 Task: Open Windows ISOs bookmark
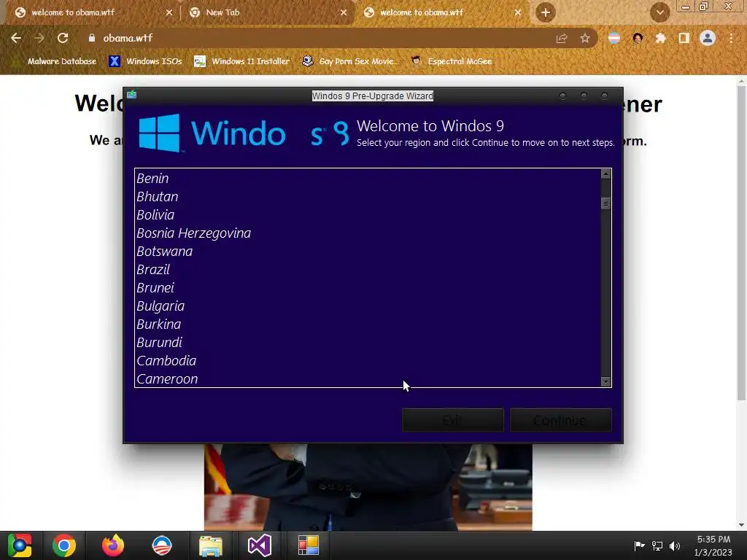tap(145, 61)
